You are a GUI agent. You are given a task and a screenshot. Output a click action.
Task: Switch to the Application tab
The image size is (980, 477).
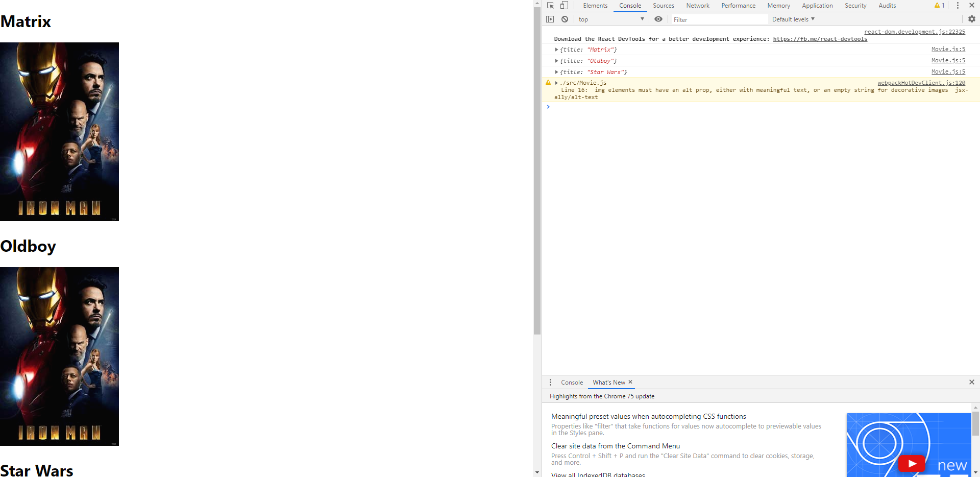[x=817, y=6]
